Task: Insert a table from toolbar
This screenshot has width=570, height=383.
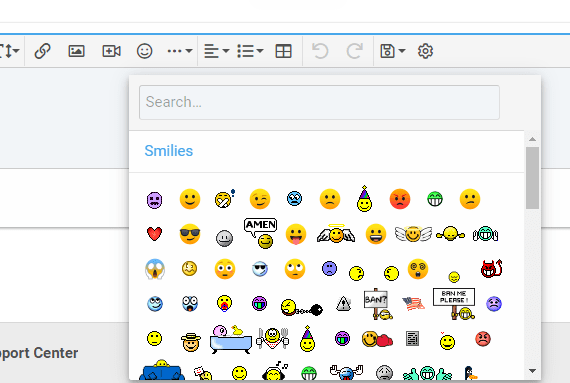Action: 284,51
